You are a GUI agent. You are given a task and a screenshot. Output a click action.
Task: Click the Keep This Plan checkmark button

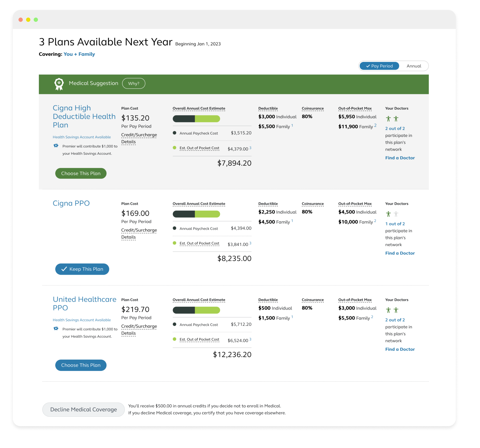click(x=82, y=269)
